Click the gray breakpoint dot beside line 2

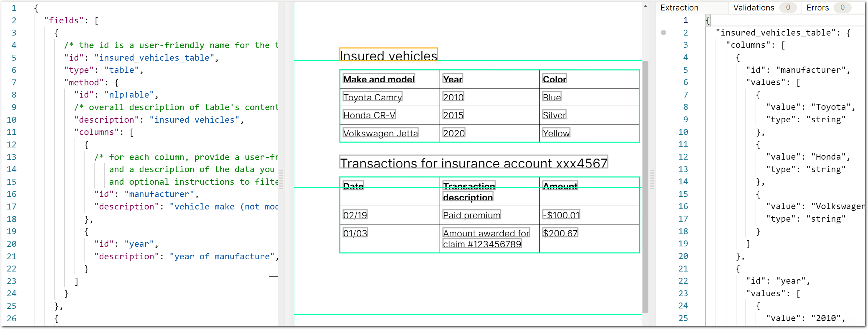click(663, 33)
